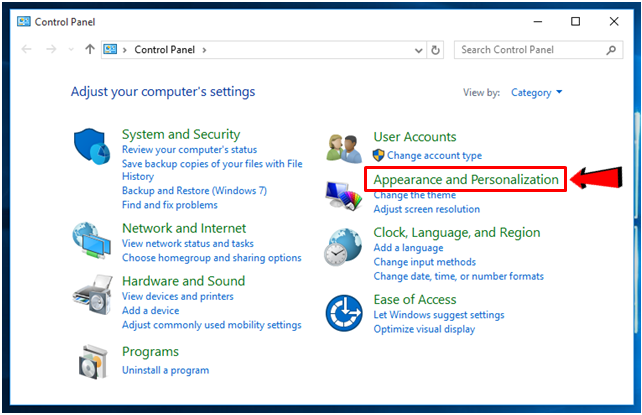Close the Control Panel window
This screenshot has width=642, height=415.
coord(614,21)
